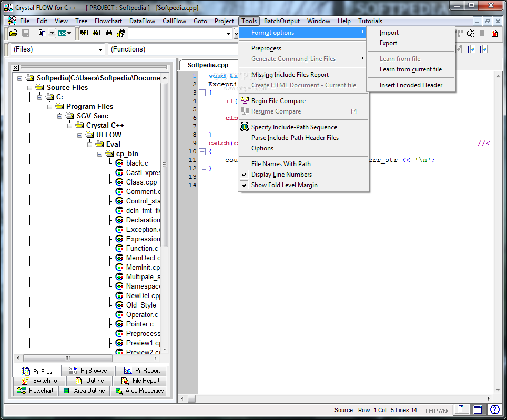Click the binoculars find-next icon with down arrow
507x420 pixels.
tap(97, 33)
